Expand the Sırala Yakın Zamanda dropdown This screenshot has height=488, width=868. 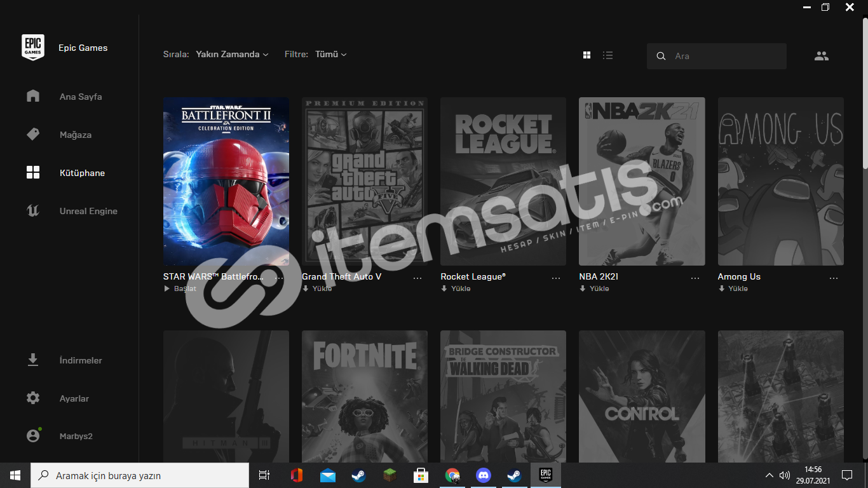232,55
